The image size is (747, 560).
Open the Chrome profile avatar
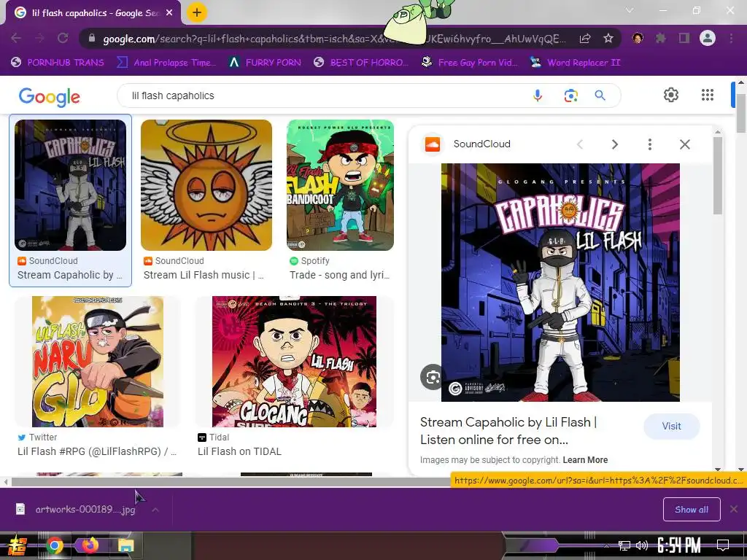tap(708, 38)
